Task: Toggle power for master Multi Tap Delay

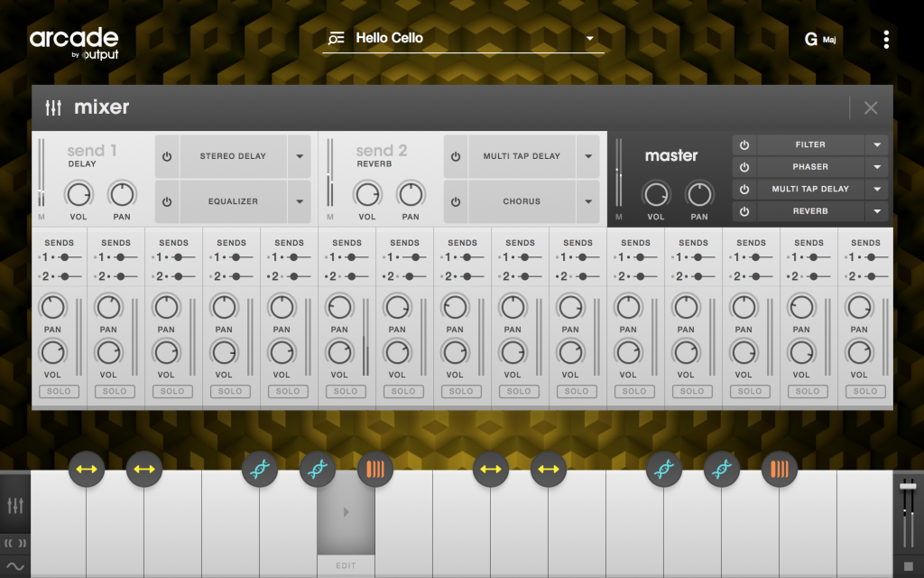Action: 744,190
